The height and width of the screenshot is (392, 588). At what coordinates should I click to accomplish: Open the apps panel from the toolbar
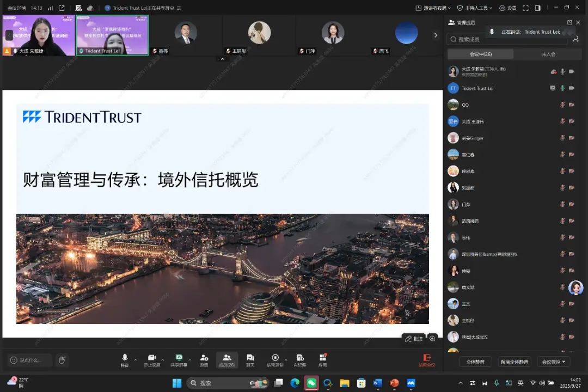pos(323,359)
